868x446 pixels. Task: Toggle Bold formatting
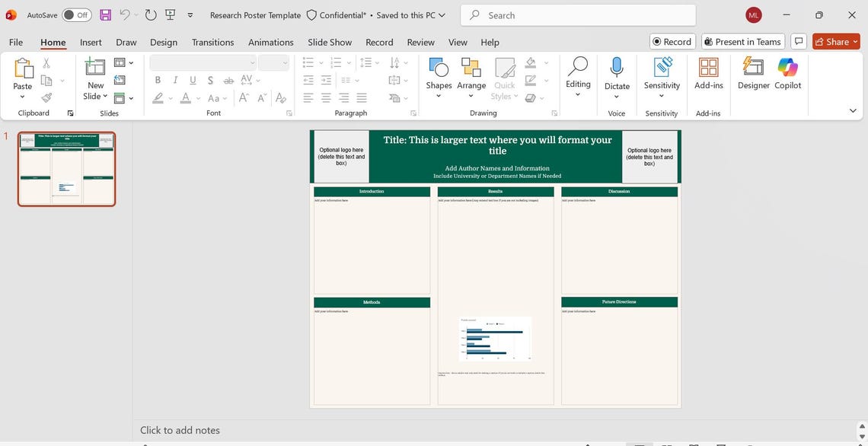(158, 80)
